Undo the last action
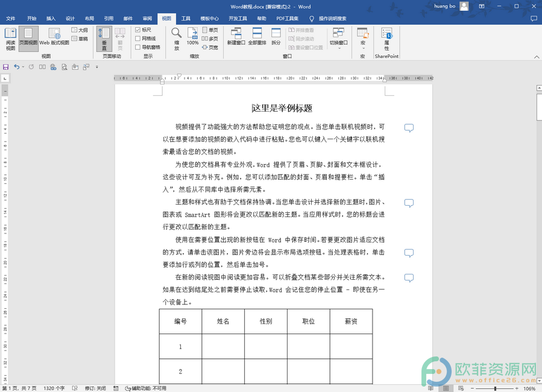542x392 pixels. pyautogui.click(x=17, y=67)
